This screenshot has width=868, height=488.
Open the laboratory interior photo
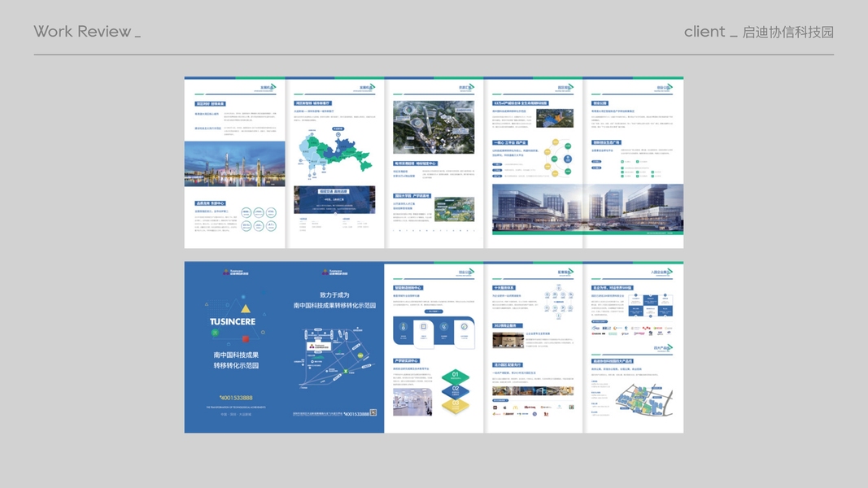click(412, 402)
